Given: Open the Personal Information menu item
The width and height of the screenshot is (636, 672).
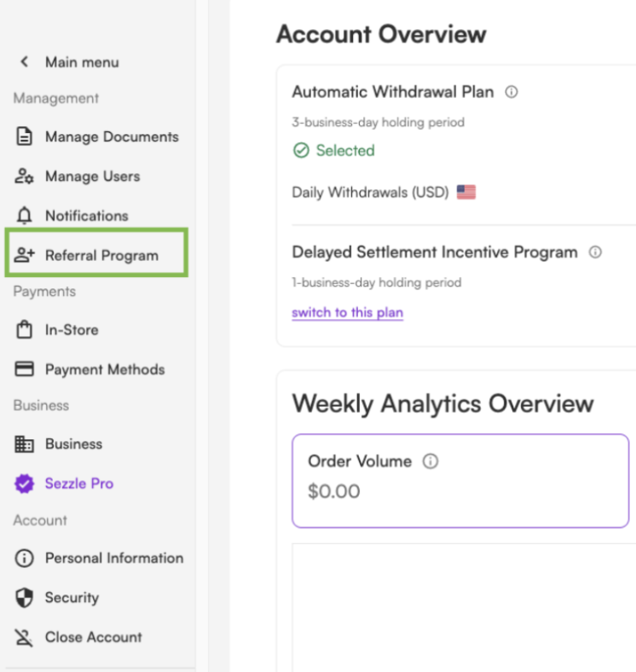Looking at the screenshot, I should pos(99,558).
